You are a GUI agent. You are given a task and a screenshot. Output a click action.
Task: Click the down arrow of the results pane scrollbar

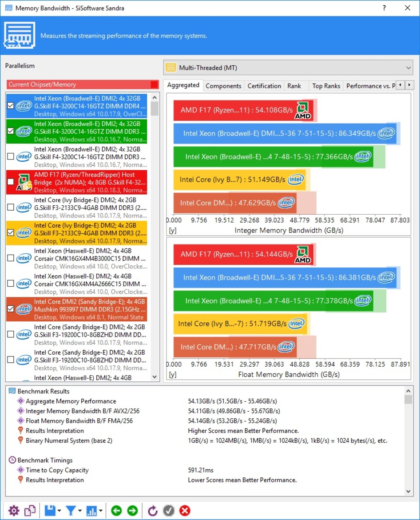[408, 492]
